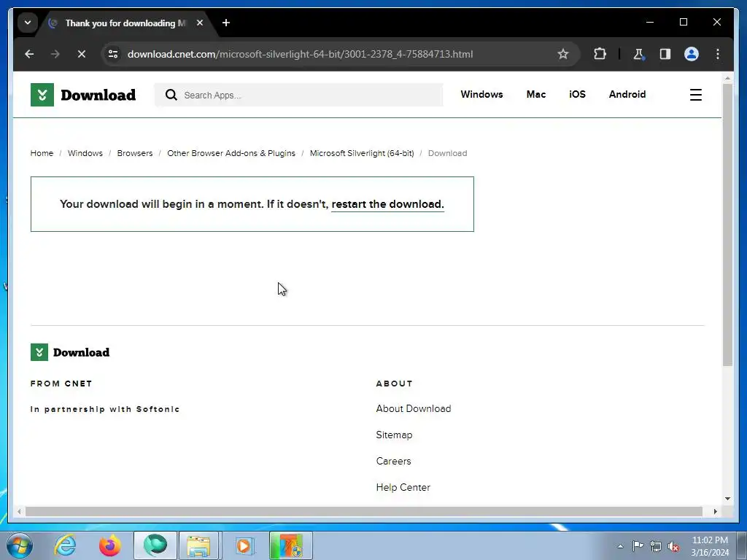The height and width of the screenshot is (560, 747).
Task: Click 'restart the download' link
Action: point(387,204)
